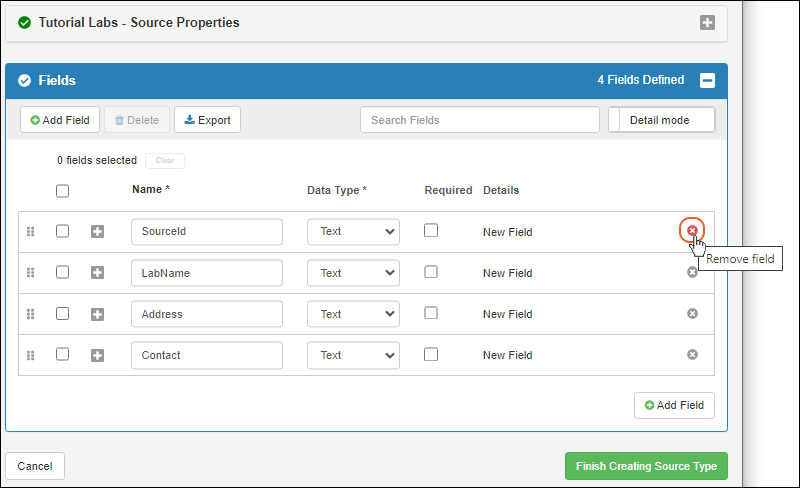
Task: Click the Search Fields box
Action: (x=479, y=120)
